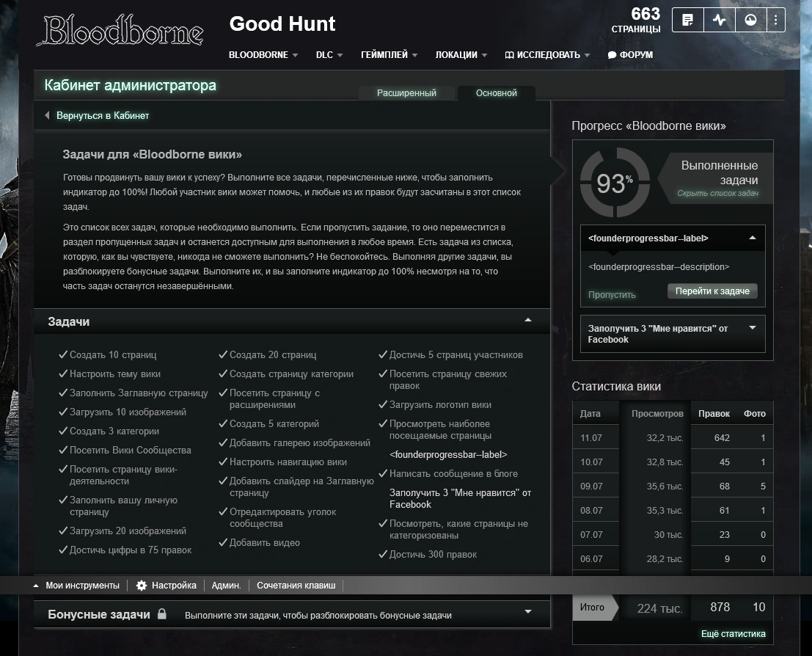Click the completed task Создать 10 страниц
Screen dimensions: 812x656
pyautogui.click(x=113, y=355)
